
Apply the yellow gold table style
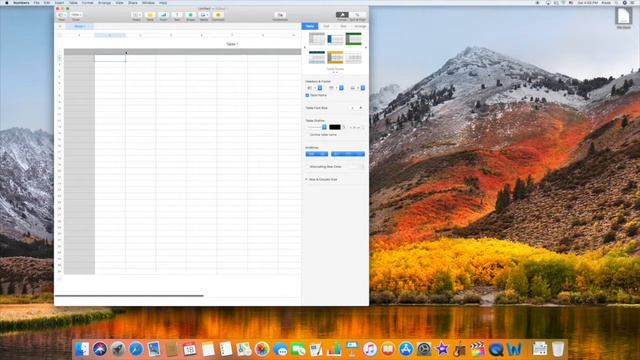pos(335,57)
